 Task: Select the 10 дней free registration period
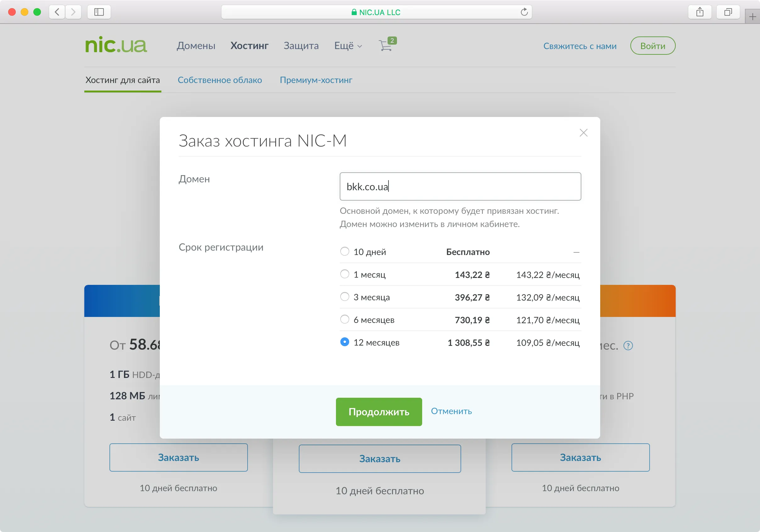click(x=344, y=251)
